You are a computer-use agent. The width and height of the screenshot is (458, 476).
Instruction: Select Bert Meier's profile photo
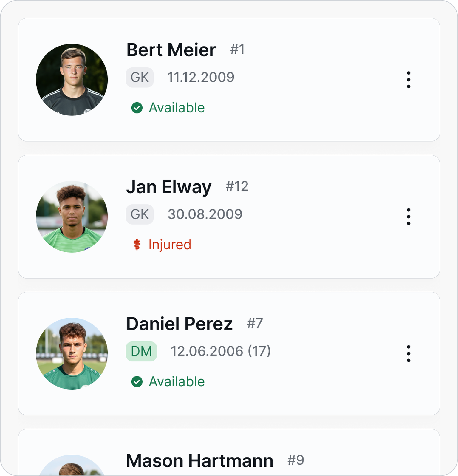coord(72,80)
